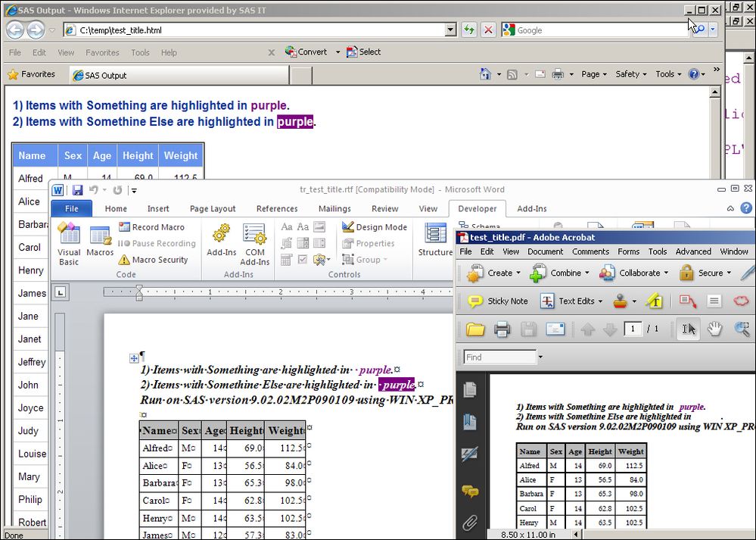Switch to Word's Page Layout tab
The image size is (756, 540).
point(213,209)
